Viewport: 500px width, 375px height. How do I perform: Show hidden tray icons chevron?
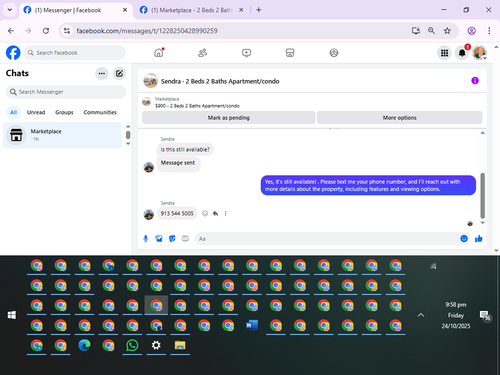pyautogui.click(x=421, y=315)
